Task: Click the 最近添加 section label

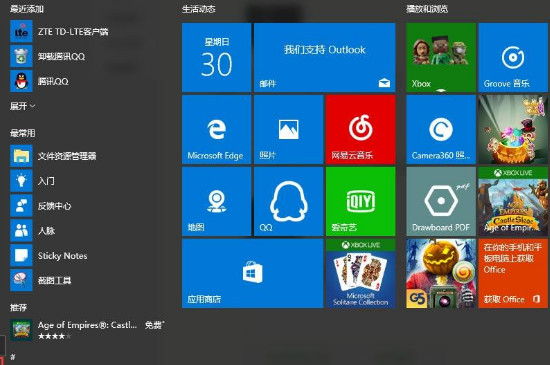Action: click(27, 9)
